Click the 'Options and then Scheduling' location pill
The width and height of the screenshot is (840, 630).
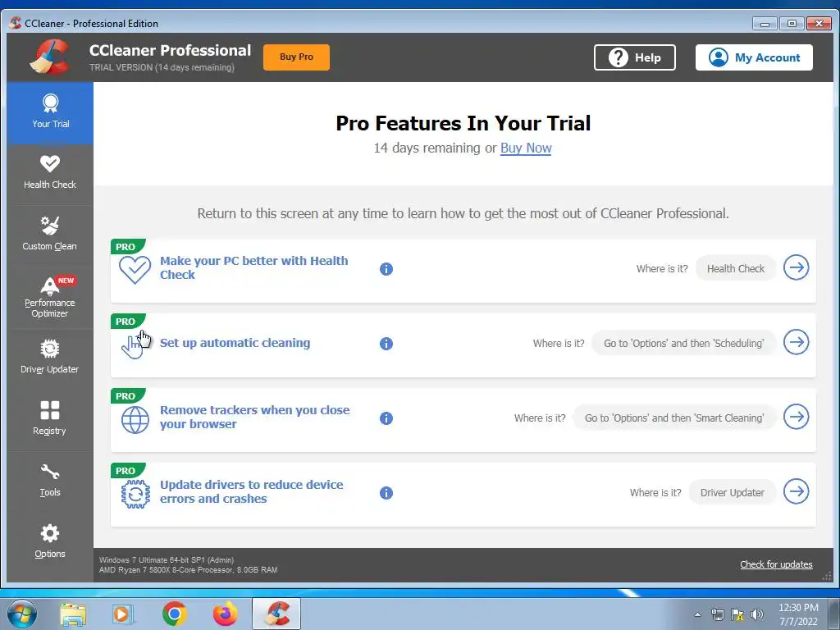[683, 344]
